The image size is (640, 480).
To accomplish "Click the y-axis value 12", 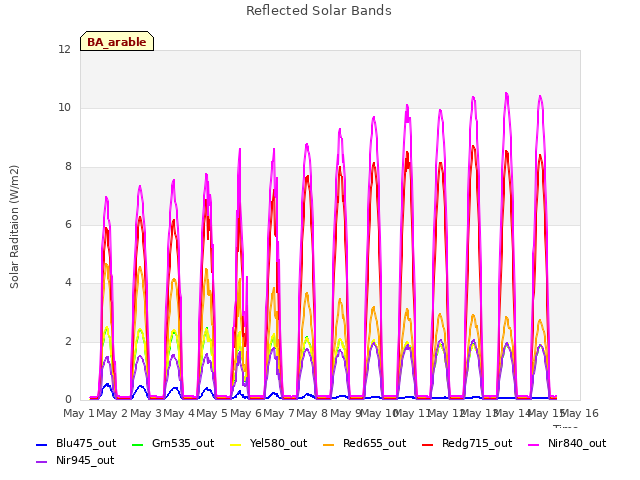I will click(64, 49).
